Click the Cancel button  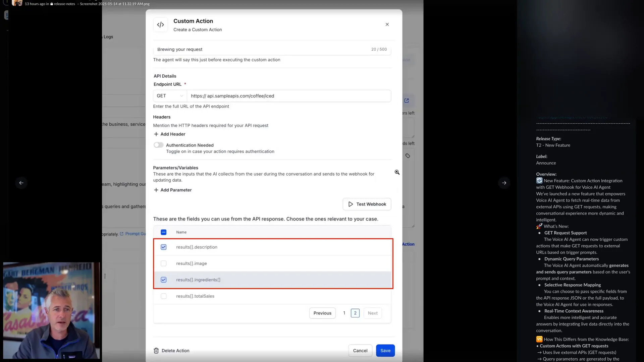pos(360,351)
